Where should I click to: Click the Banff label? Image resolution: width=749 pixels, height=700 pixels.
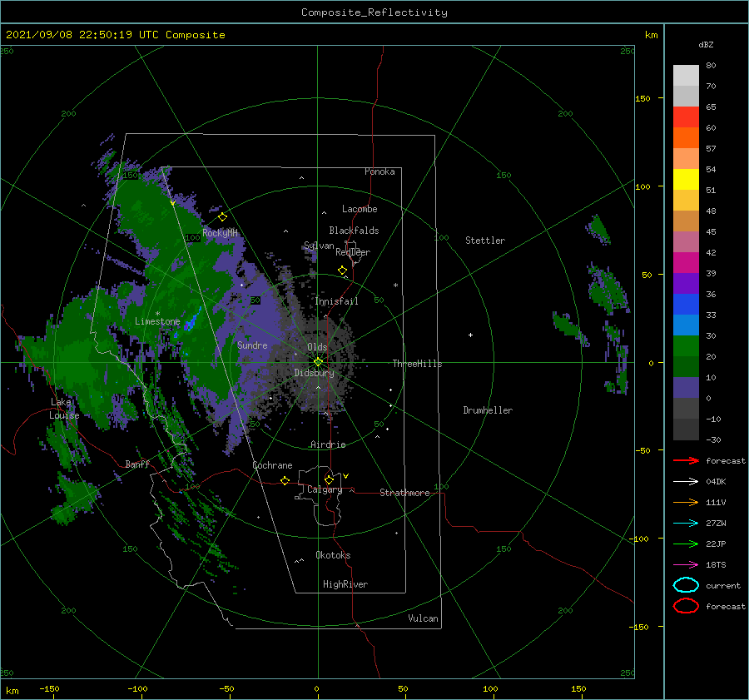coord(137,464)
